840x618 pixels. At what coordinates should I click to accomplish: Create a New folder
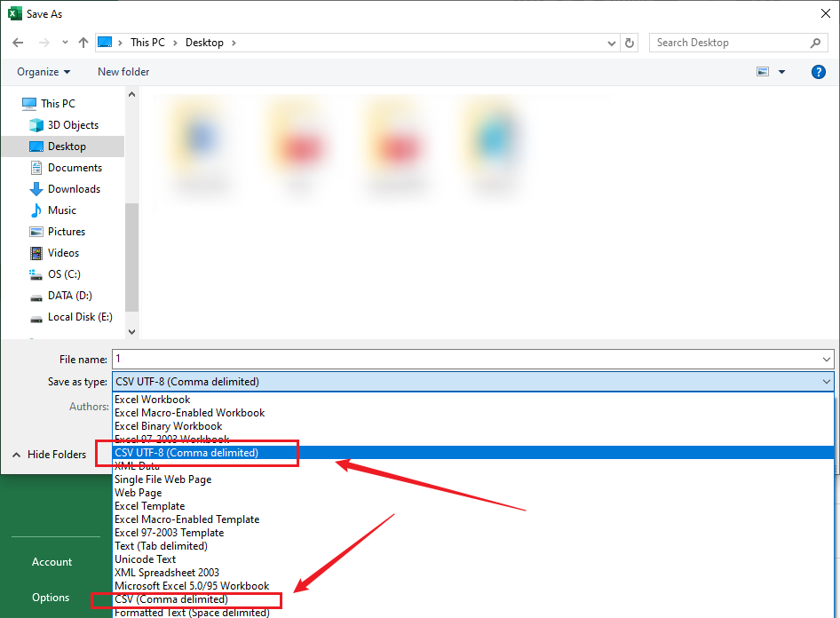click(x=123, y=72)
